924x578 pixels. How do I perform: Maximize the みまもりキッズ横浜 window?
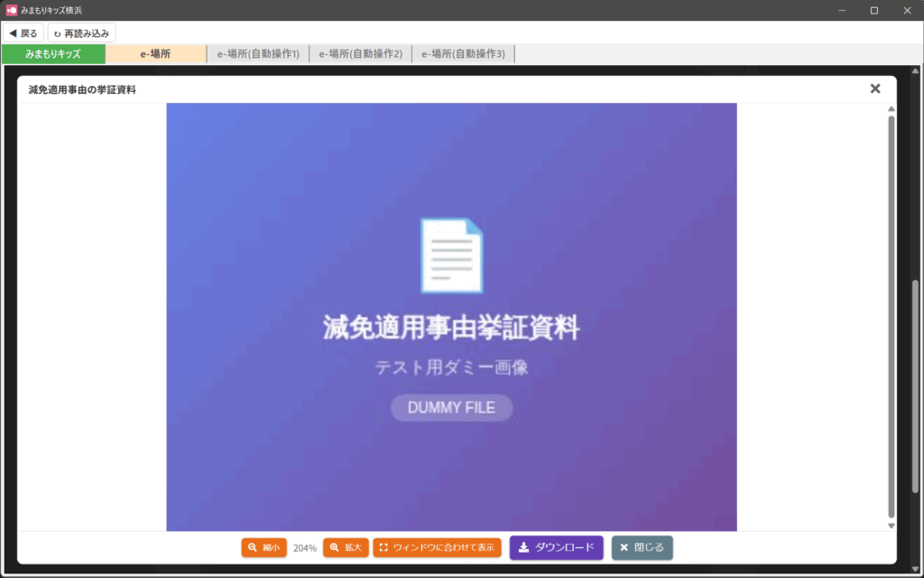873,10
